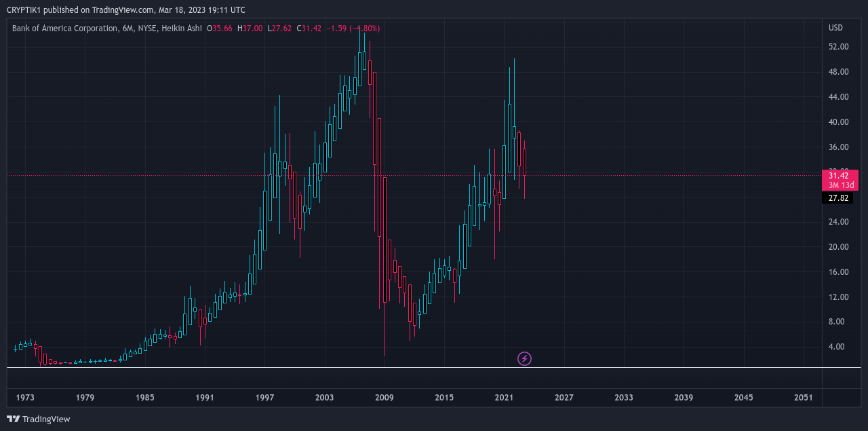Click the black 27.82 price label

pyautogui.click(x=838, y=198)
